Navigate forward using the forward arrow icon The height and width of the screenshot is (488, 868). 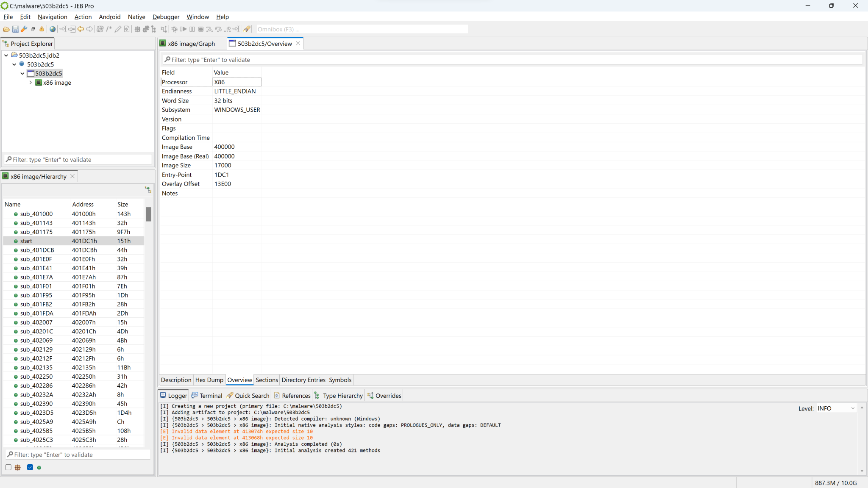pos(89,29)
